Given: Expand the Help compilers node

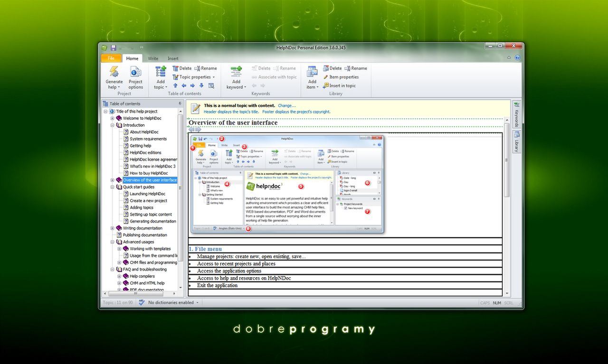Looking at the screenshot, I should tap(120, 276).
